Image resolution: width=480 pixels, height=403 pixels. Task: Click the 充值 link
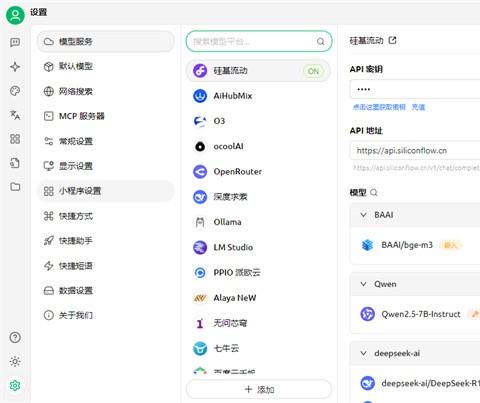418,107
